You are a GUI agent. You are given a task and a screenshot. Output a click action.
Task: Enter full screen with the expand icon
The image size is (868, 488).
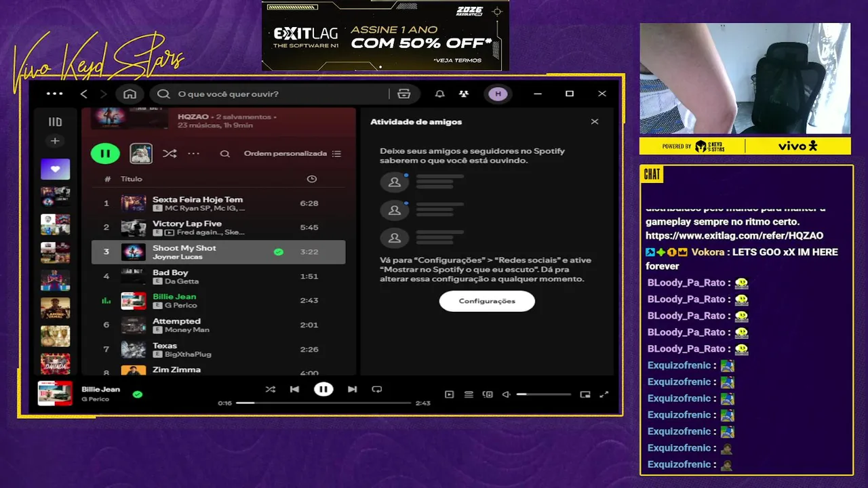[604, 394]
